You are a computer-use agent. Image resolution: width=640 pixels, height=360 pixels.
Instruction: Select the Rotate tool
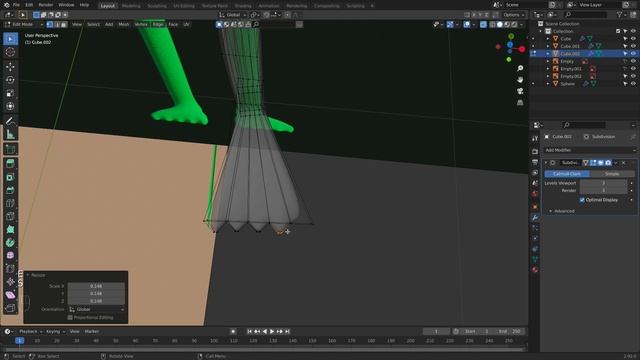[x=10, y=80]
